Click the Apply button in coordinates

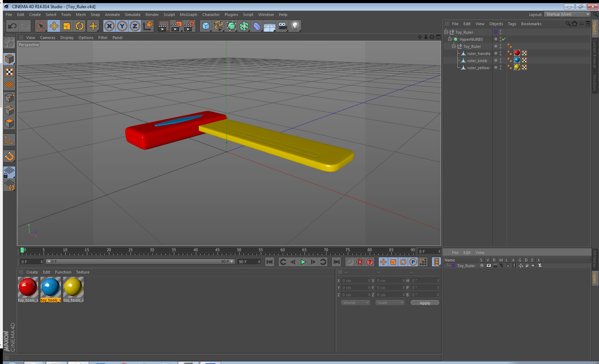pyautogui.click(x=425, y=303)
